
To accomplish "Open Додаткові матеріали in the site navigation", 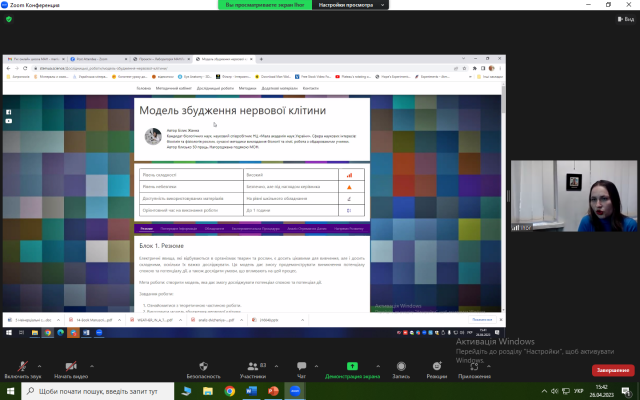I will pyautogui.click(x=279, y=88).
